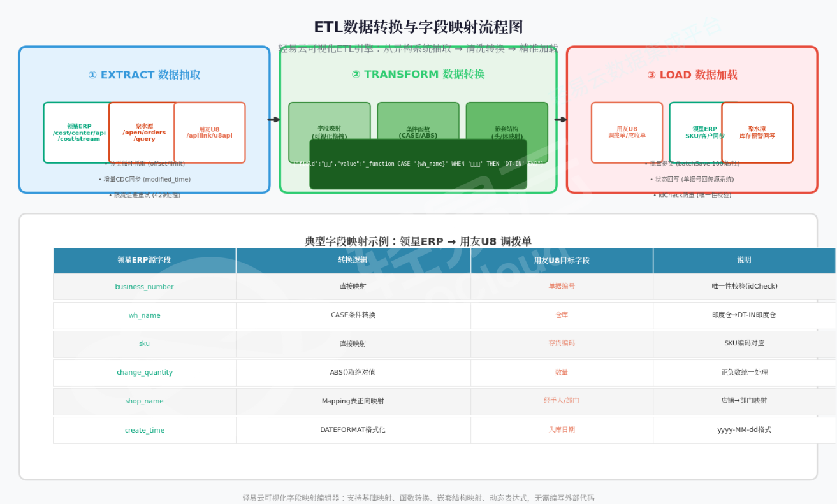Select the 存货编码 target field cell
Viewport: 837px width, 504px height.
[x=562, y=343]
